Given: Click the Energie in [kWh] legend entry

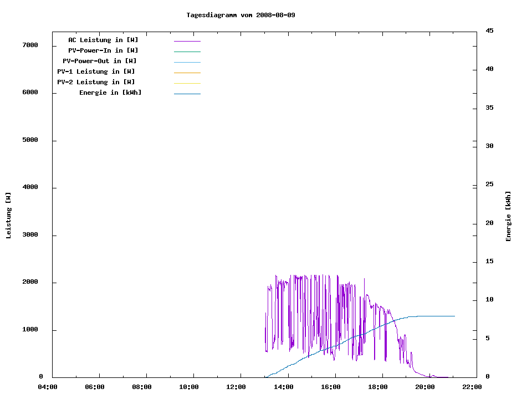Looking at the screenshot, I should click(x=110, y=93).
